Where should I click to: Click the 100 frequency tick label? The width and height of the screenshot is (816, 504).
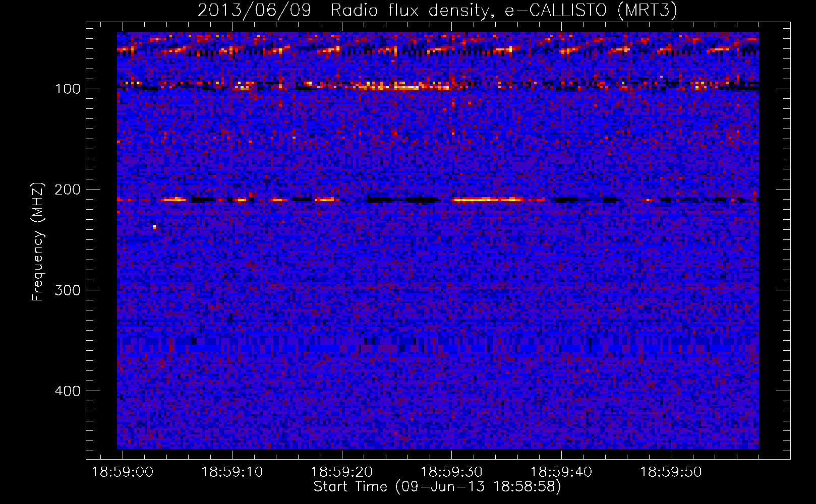68,89
